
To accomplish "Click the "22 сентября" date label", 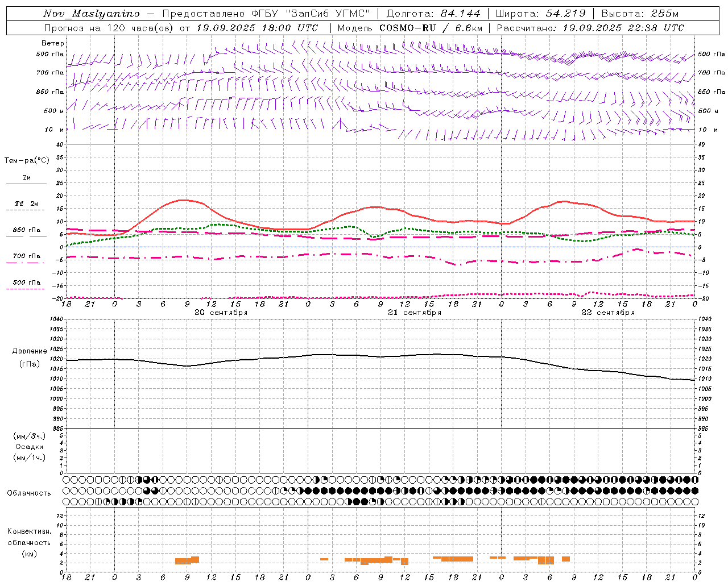I will click(x=608, y=313).
